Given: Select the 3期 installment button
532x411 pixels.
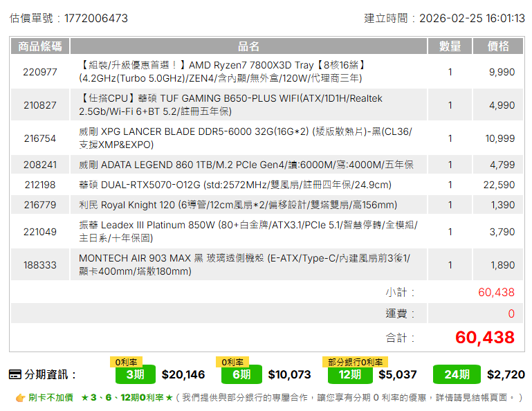Looking at the screenshot, I should coord(136,374).
